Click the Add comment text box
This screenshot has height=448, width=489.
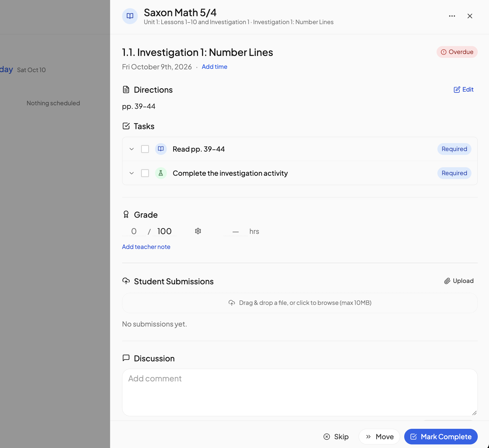pyautogui.click(x=300, y=392)
